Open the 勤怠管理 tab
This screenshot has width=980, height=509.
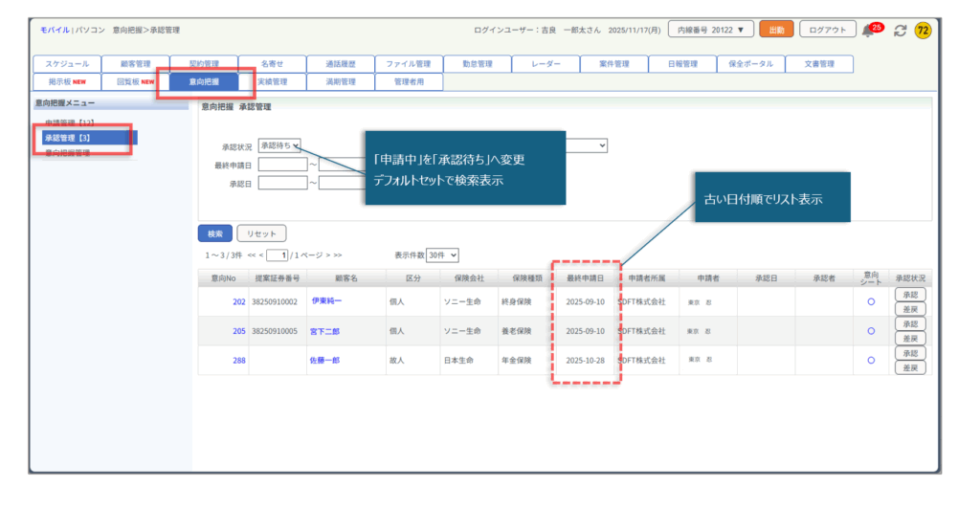477,64
